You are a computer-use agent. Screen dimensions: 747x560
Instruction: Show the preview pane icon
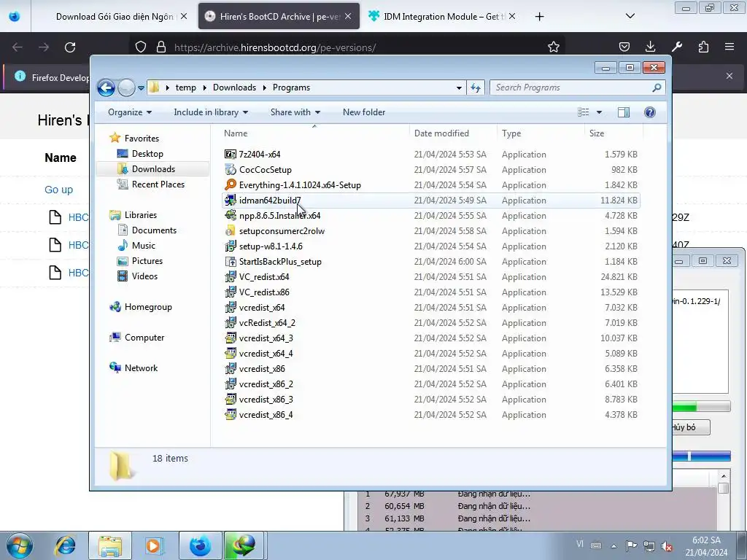[x=623, y=112]
